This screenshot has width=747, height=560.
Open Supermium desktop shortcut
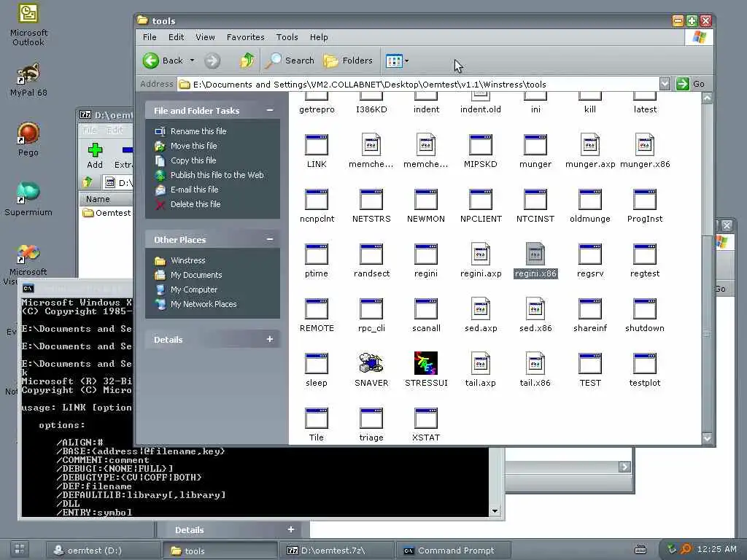(x=28, y=199)
